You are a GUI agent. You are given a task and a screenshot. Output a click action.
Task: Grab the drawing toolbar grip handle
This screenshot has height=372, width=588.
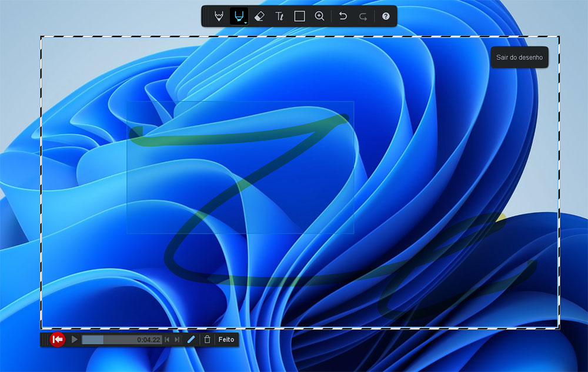(x=206, y=16)
